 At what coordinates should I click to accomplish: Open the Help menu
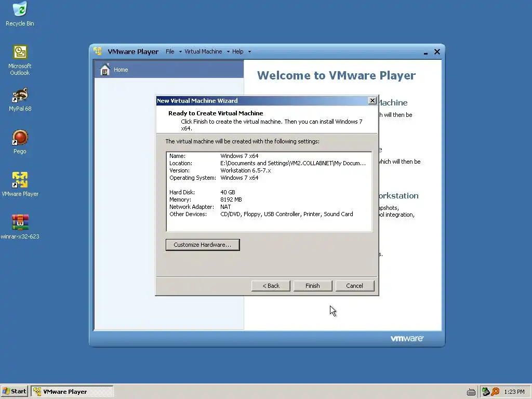point(238,51)
